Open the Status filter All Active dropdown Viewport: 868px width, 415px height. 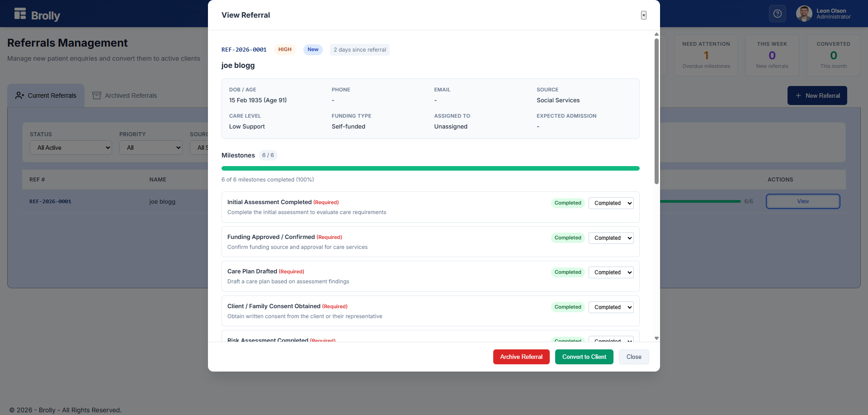coord(71,148)
